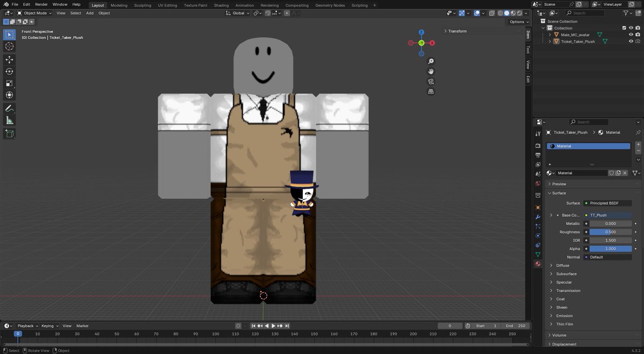Open the World properties tab icon
Viewport: 644px width, 354px height.
[x=538, y=183]
